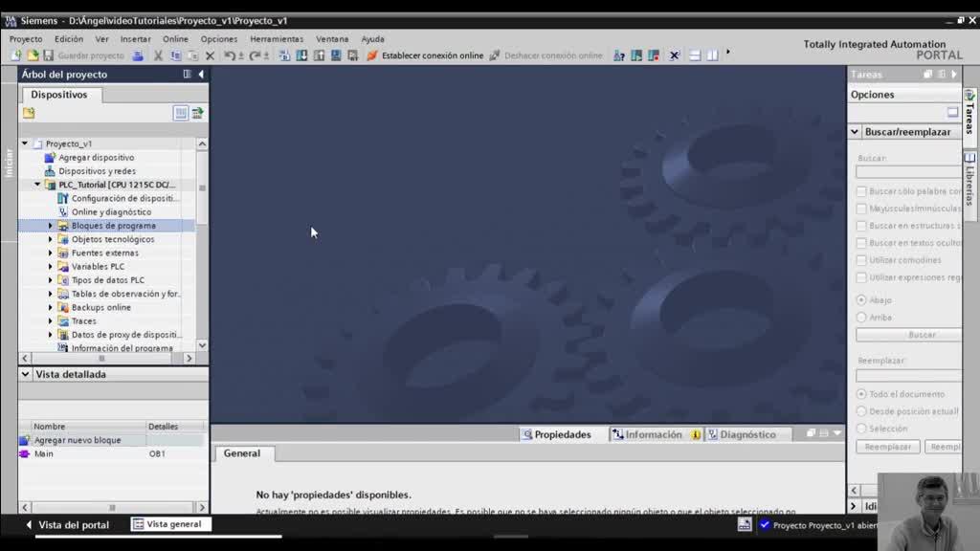The width and height of the screenshot is (980, 551).
Task: Click the Redo arrow icon
Action: point(255,55)
